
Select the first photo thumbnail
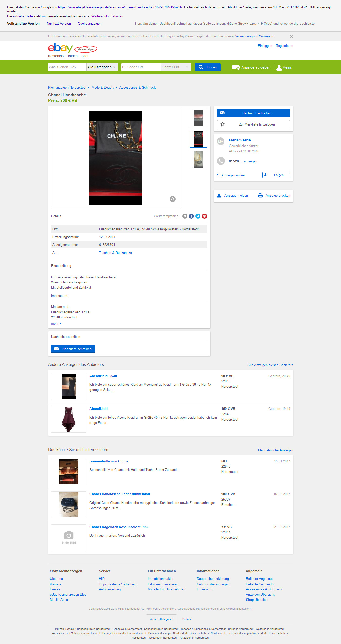198,118
